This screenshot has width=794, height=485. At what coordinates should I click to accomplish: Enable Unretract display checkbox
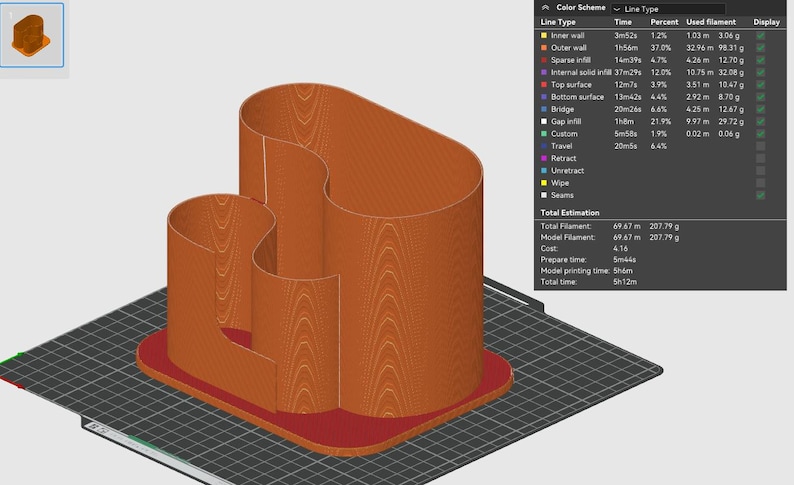(x=760, y=171)
